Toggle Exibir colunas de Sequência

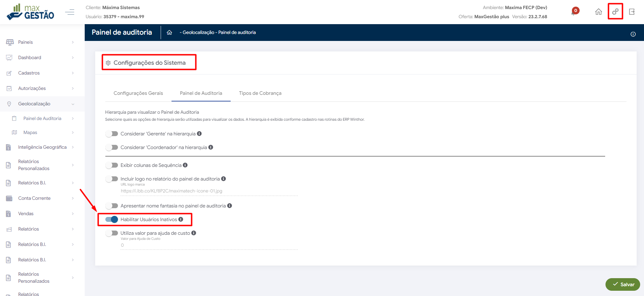coord(112,165)
